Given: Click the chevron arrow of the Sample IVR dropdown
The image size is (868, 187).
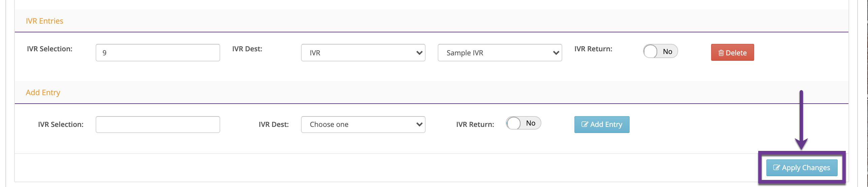Looking at the screenshot, I should tap(556, 53).
